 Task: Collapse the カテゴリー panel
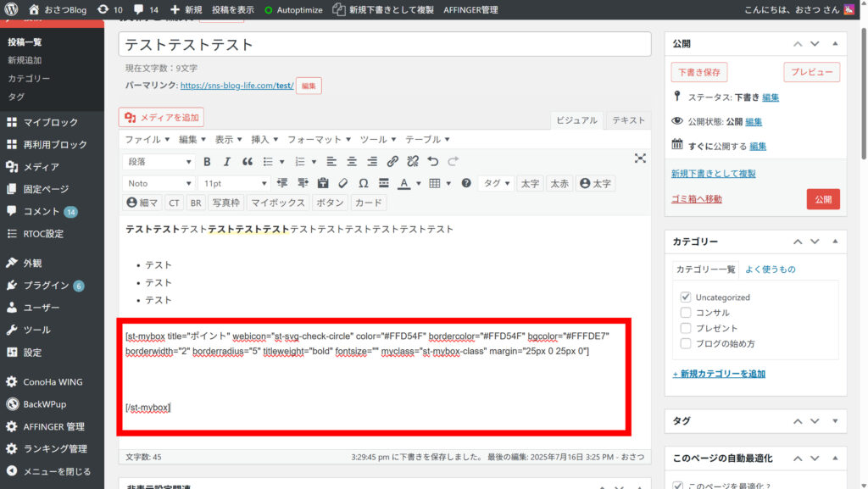[x=835, y=242]
